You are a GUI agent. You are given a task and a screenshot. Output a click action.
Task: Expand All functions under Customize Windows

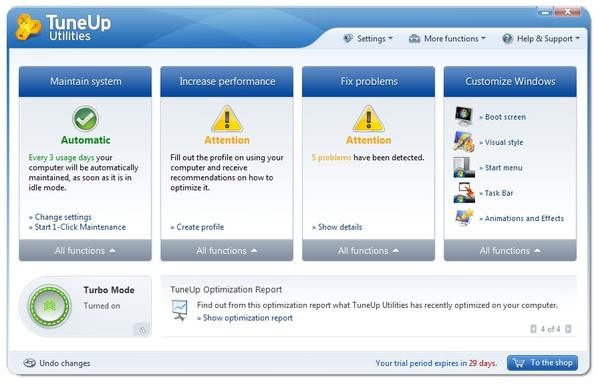(x=510, y=251)
